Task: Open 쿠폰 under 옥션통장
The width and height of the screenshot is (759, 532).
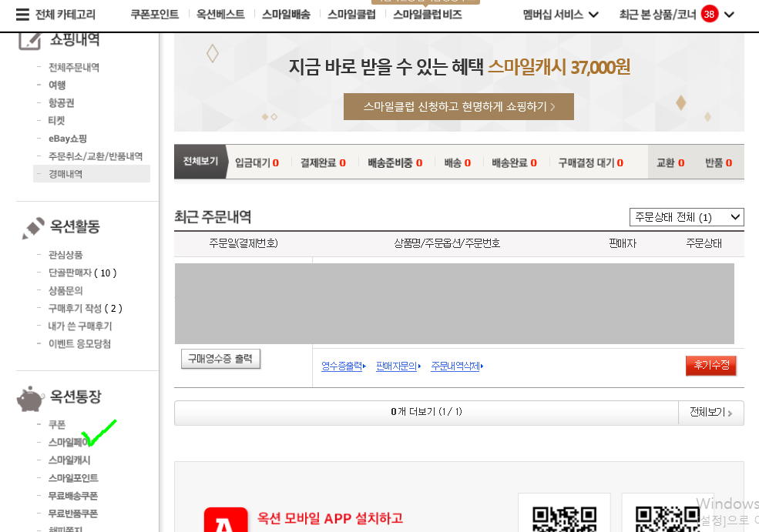Action: [x=56, y=425]
